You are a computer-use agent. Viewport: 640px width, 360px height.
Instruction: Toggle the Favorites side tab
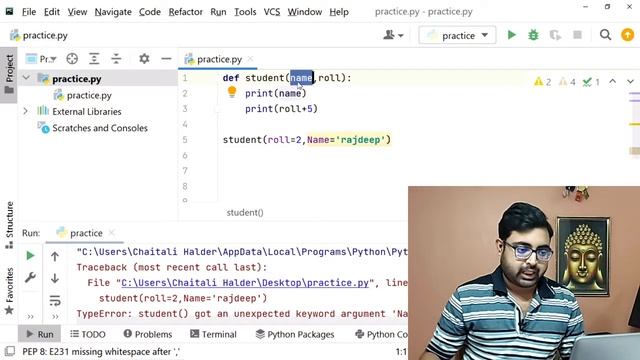click(x=9, y=291)
